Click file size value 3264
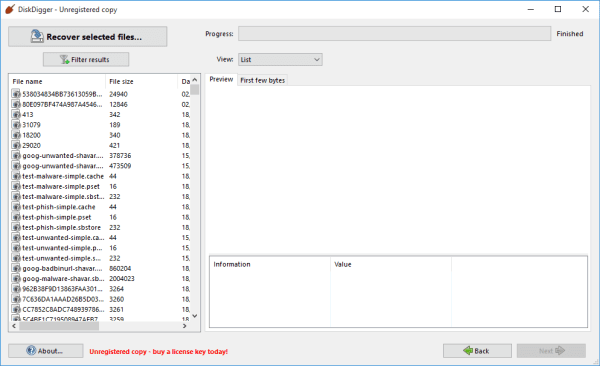The image size is (600, 366). point(116,289)
